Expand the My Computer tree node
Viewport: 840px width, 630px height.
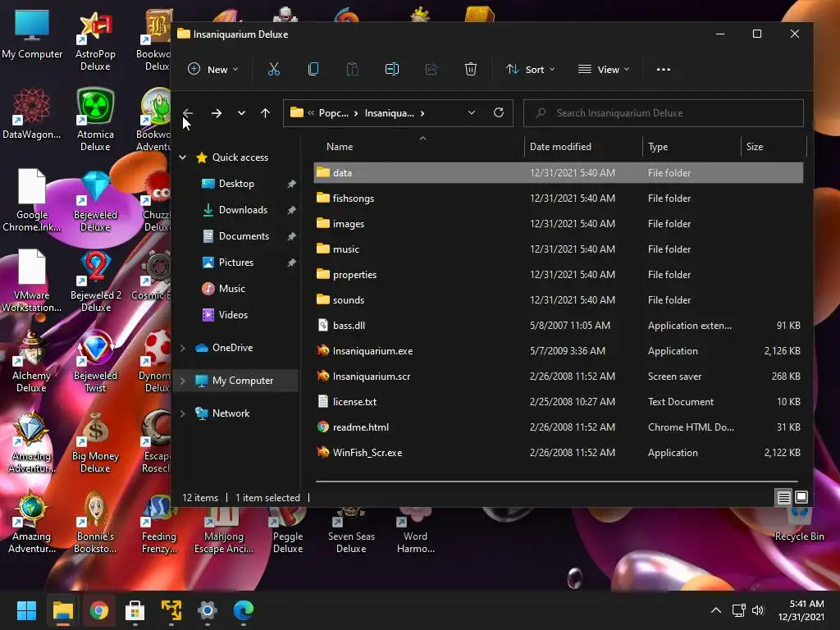(183, 381)
